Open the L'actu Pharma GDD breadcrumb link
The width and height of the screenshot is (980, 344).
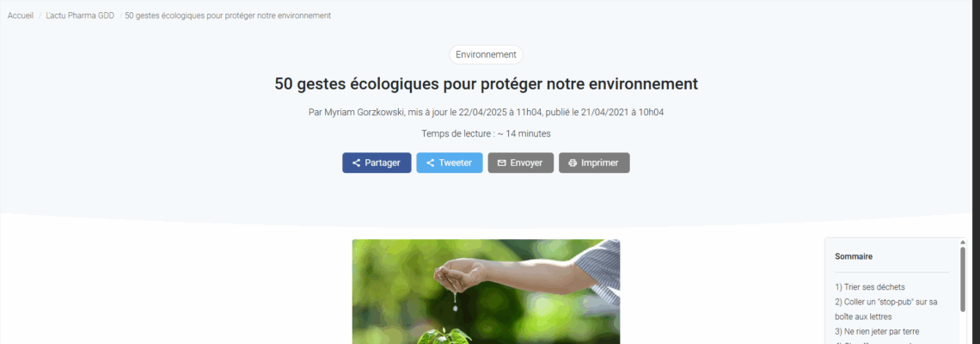80,15
